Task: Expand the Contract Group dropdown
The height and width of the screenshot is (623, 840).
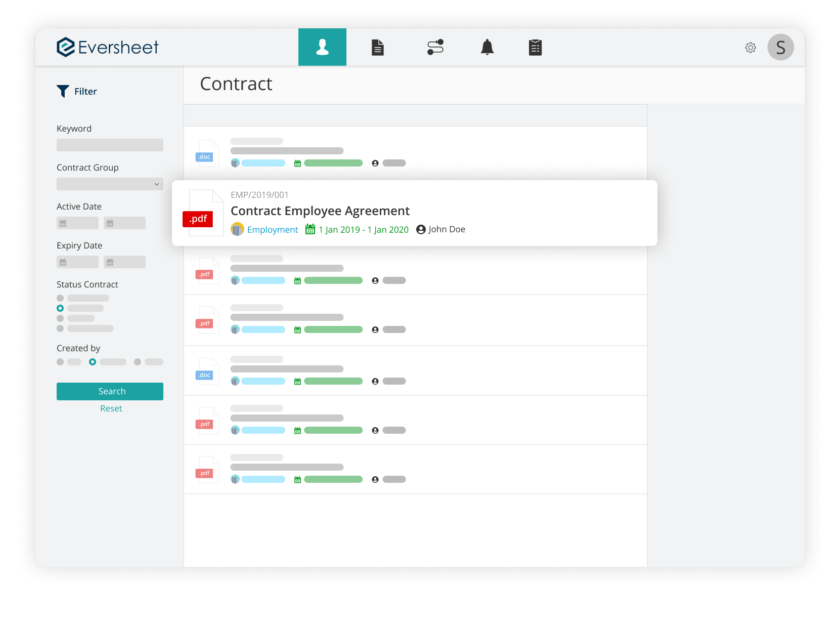Action: [x=110, y=184]
